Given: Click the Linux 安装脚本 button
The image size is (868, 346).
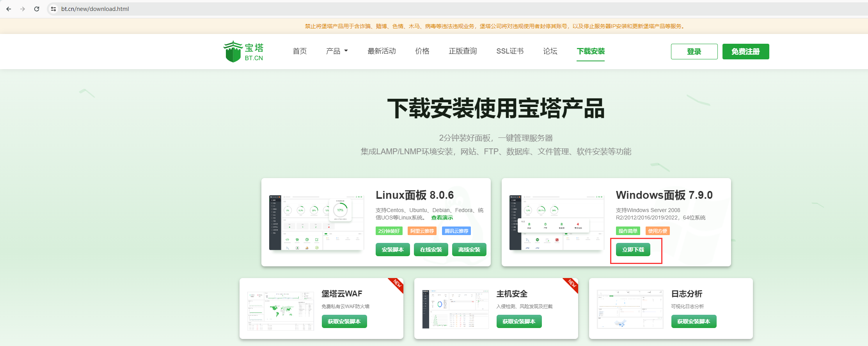Looking at the screenshot, I should tap(392, 250).
